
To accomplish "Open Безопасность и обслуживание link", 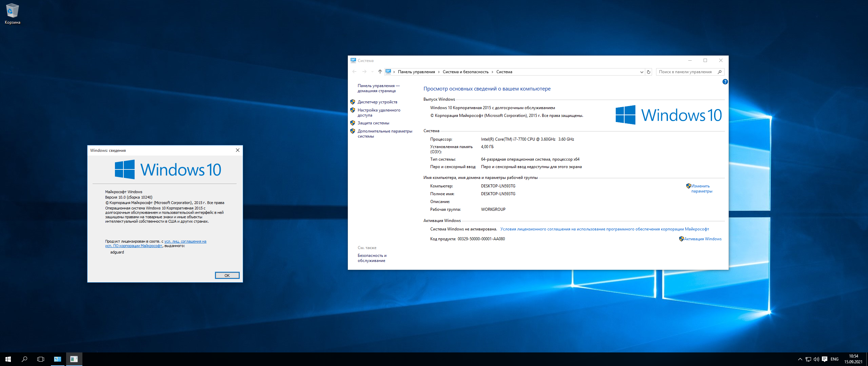I will [372, 258].
